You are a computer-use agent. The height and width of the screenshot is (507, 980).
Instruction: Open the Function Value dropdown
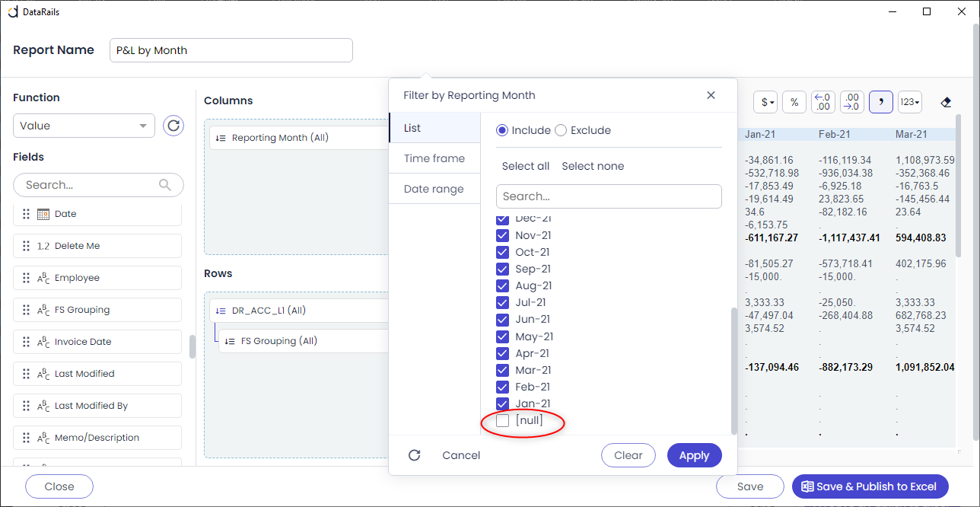click(x=84, y=126)
